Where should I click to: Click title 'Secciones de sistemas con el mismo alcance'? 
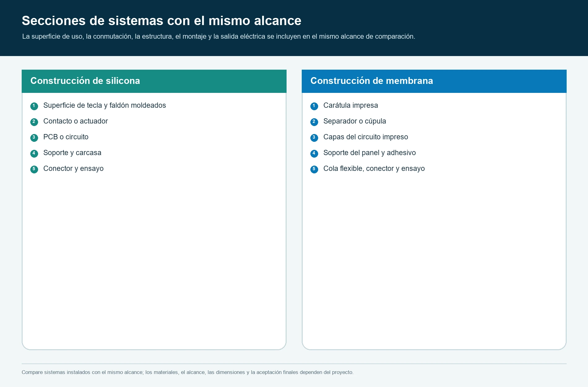pyautogui.click(x=162, y=21)
